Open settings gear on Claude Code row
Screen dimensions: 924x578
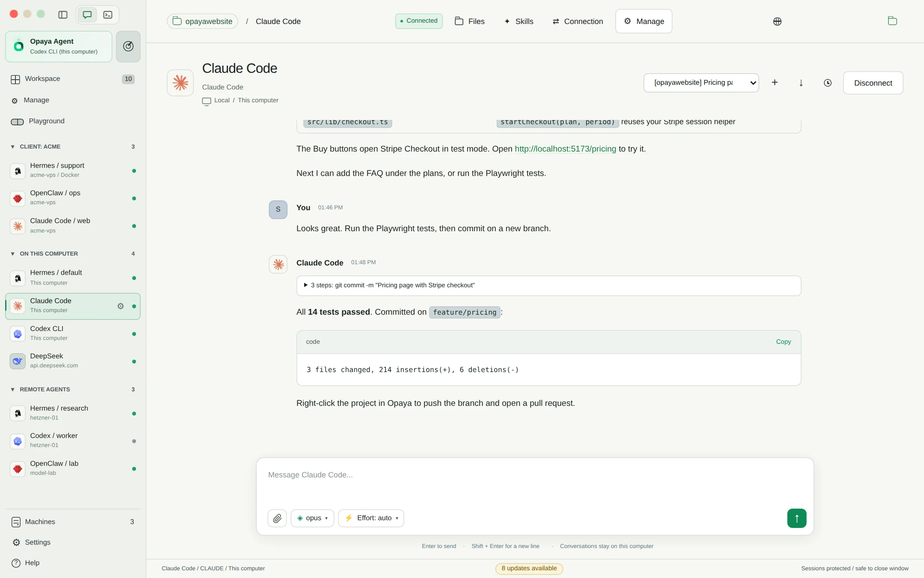pos(121,306)
